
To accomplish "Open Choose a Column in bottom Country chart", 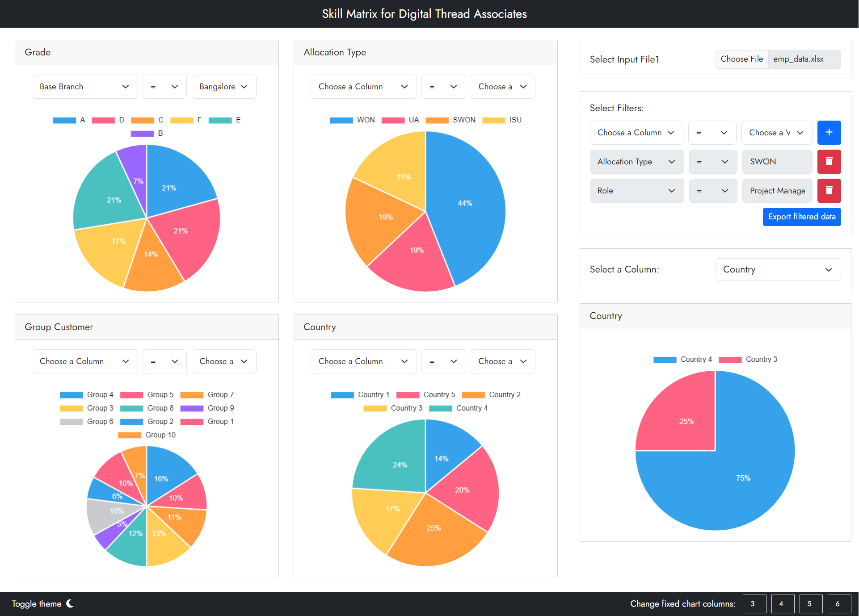I will coord(363,361).
